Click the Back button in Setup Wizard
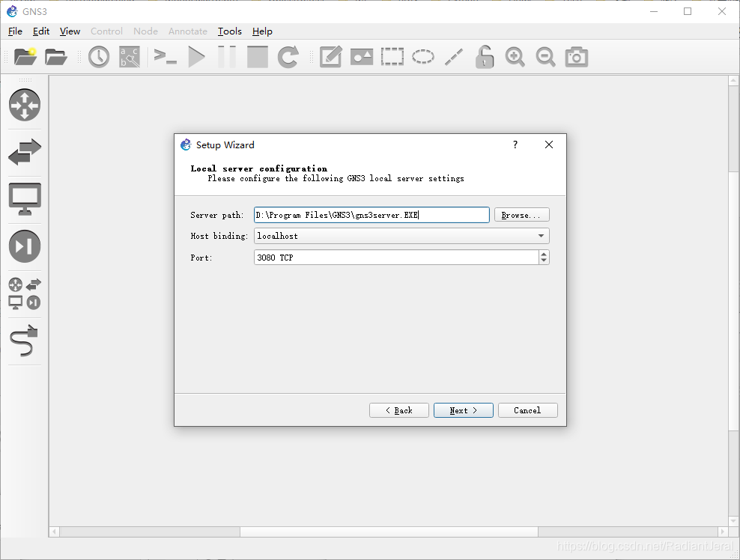Viewport: 740px width, 560px height. point(398,410)
